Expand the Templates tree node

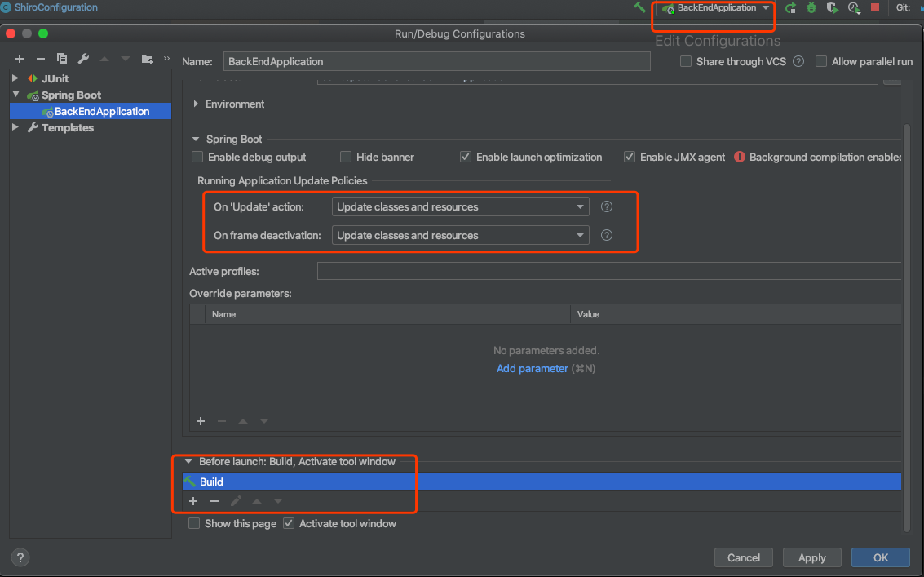[x=16, y=127]
